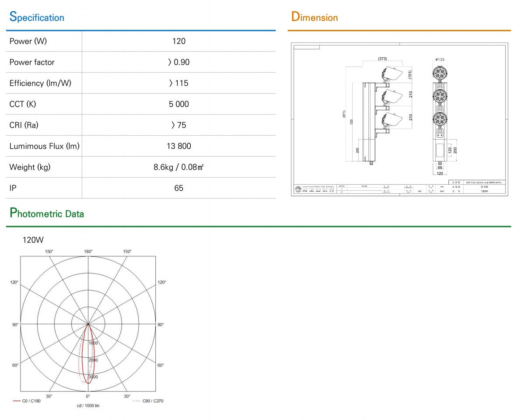Click the luminous flux value 13 800
The width and height of the screenshot is (525, 420).
[179, 146]
